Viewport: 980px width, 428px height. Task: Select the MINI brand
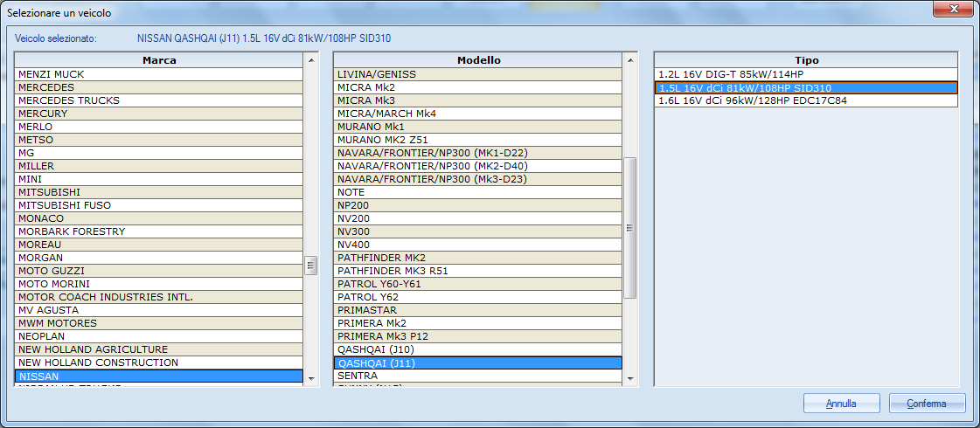159,179
